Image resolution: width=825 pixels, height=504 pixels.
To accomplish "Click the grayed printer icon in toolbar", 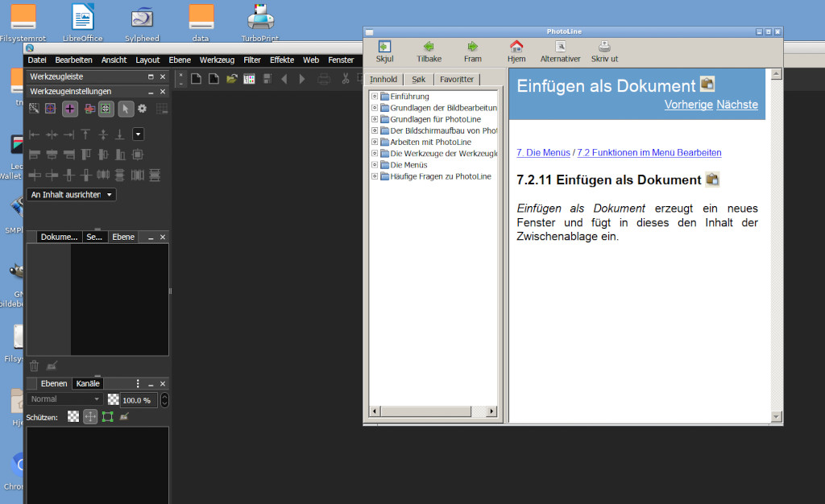I will [x=324, y=80].
